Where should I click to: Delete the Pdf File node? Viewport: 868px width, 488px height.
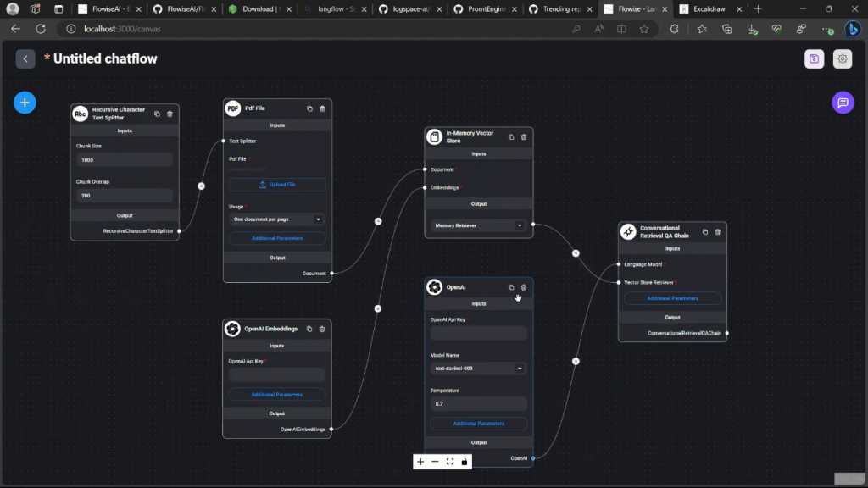322,108
